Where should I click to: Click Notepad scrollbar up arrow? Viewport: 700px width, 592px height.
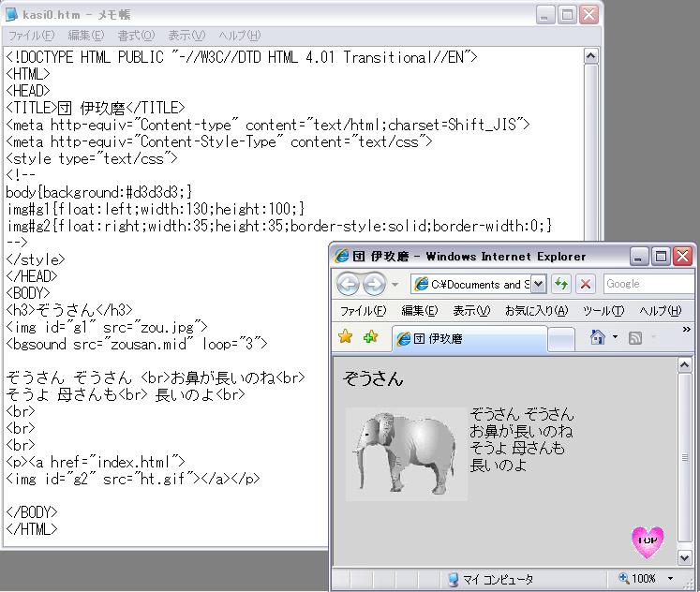coord(590,56)
